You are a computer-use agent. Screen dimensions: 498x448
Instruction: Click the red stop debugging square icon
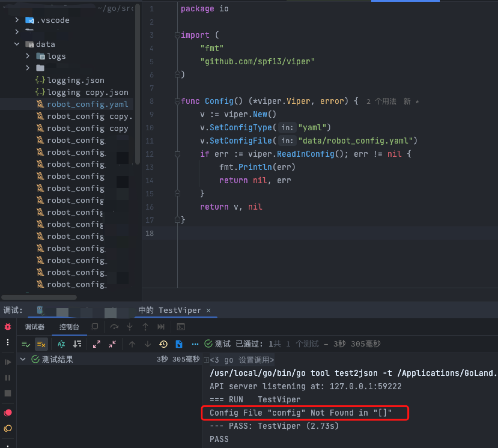[x=8, y=393]
